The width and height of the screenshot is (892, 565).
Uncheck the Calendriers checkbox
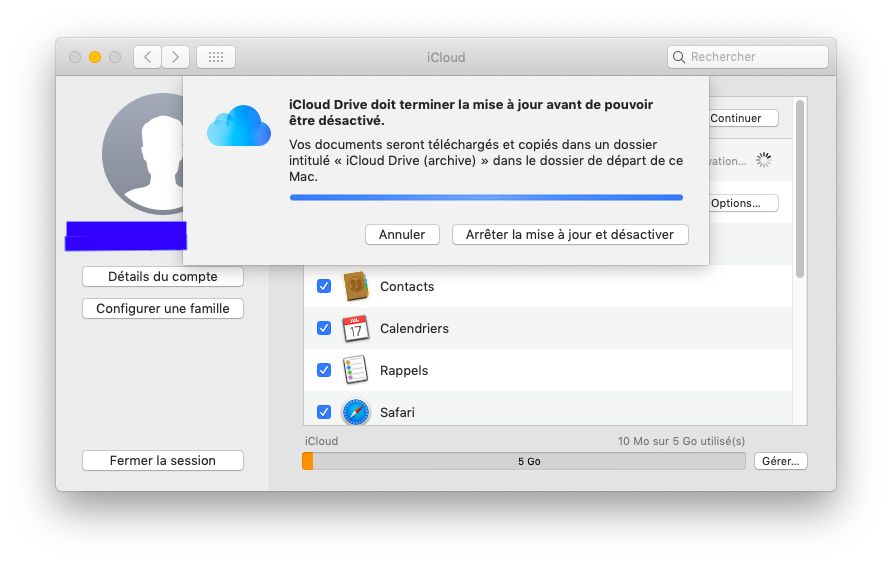click(324, 328)
